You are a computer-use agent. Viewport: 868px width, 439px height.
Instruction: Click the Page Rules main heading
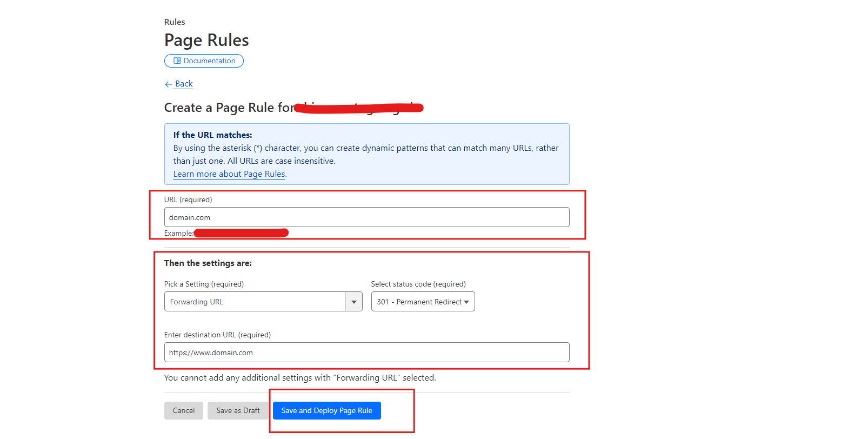(x=206, y=41)
